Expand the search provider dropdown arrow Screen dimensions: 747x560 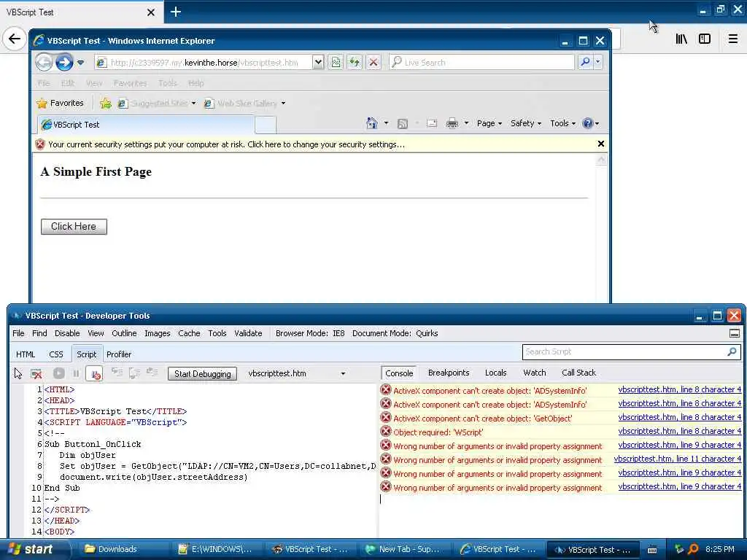[597, 62]
